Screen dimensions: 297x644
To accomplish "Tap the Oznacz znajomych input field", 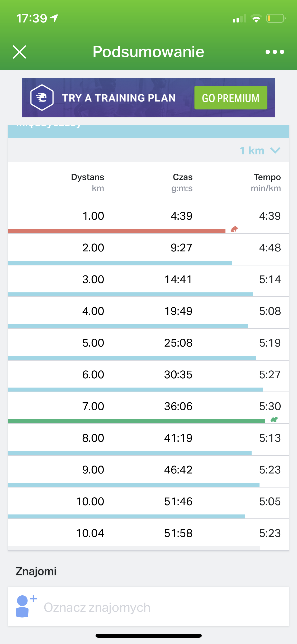I will click(158, 607).
